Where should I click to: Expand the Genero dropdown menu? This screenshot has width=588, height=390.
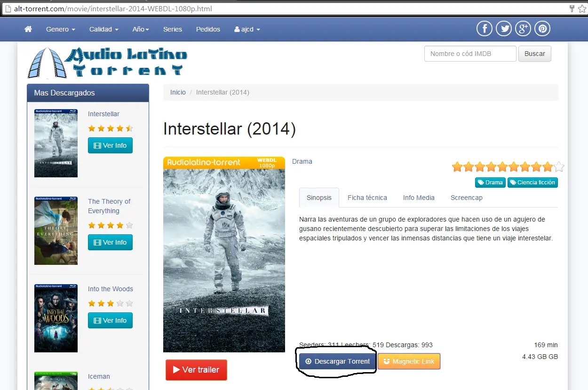pos(61,29)
